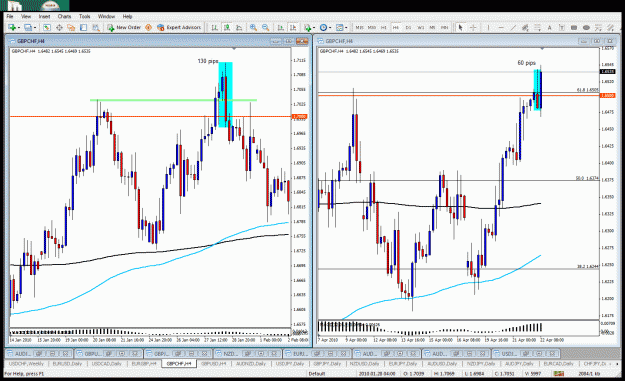Toggle Chart Shift
Image resolution: width=625 pixels, height=381 pixels.
(x=293, y=27)
